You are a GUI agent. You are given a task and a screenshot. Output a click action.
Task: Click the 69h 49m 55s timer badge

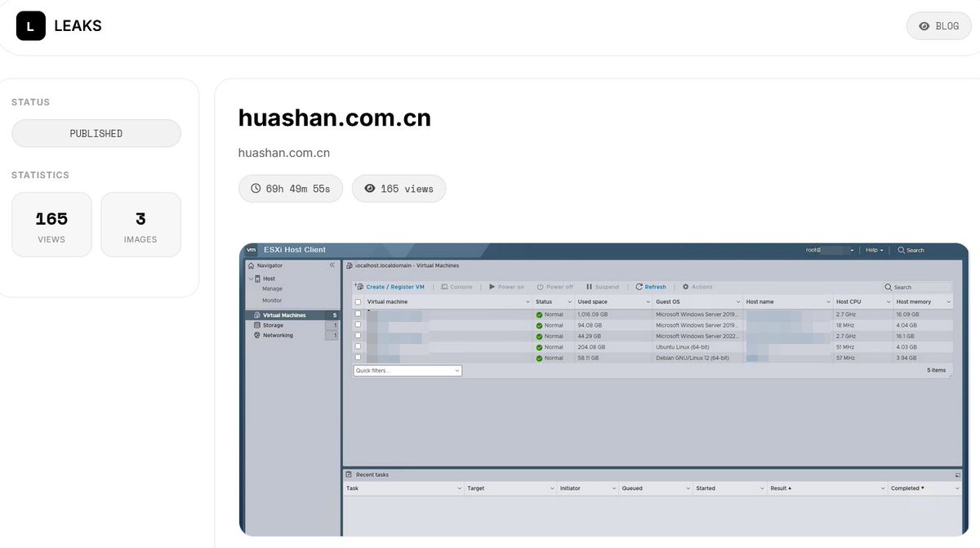pyautogui.click(x=291, y=189)
